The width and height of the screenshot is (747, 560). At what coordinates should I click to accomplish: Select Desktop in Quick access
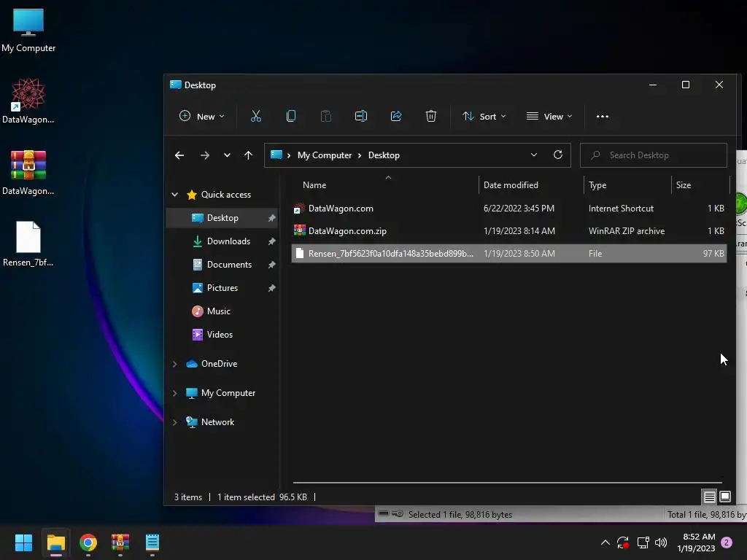click(x=222, y=217)
